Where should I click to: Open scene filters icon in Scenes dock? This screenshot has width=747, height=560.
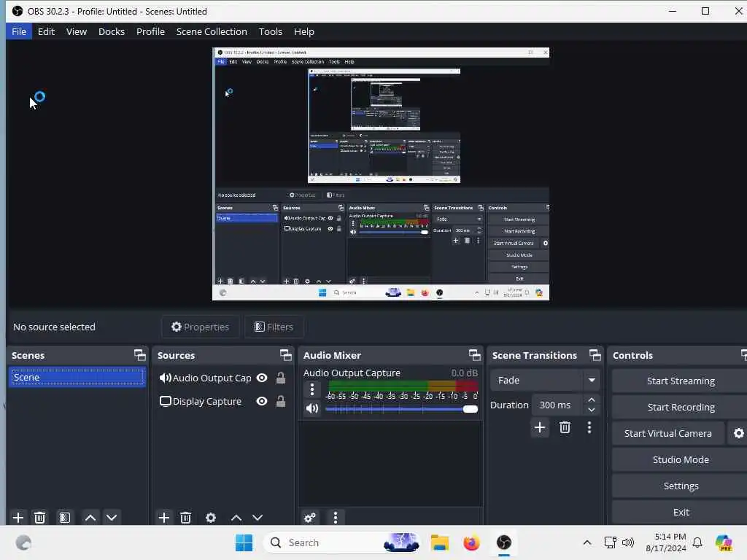[65, 518]
